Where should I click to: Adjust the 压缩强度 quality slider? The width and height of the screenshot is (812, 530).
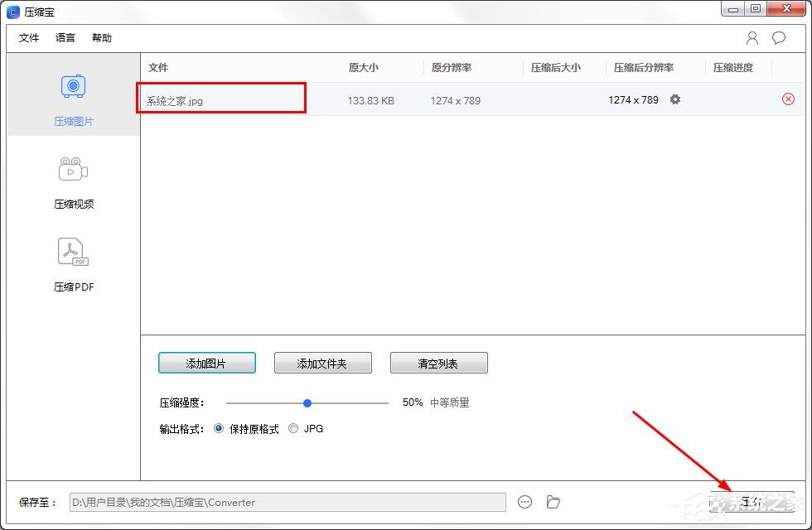[x=307, y=402]
